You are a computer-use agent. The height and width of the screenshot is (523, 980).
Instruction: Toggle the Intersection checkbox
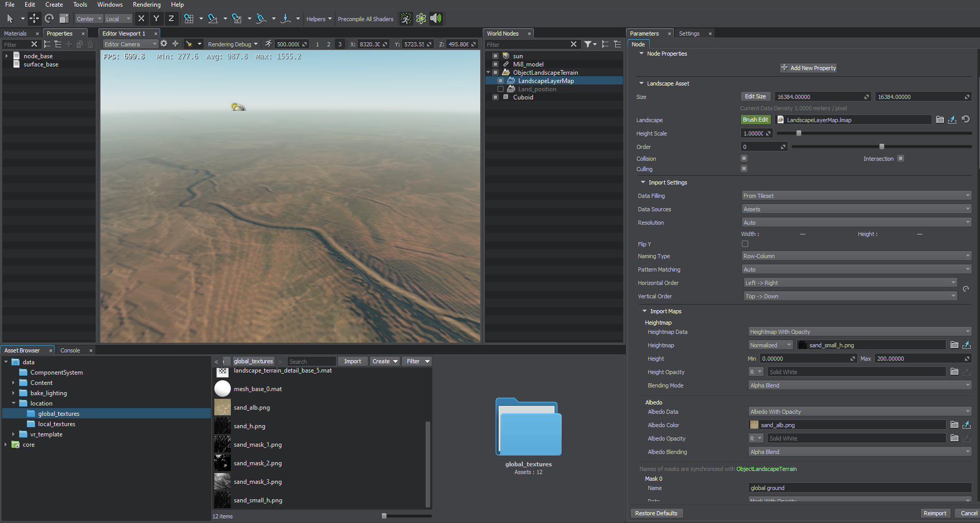[901, 158]
